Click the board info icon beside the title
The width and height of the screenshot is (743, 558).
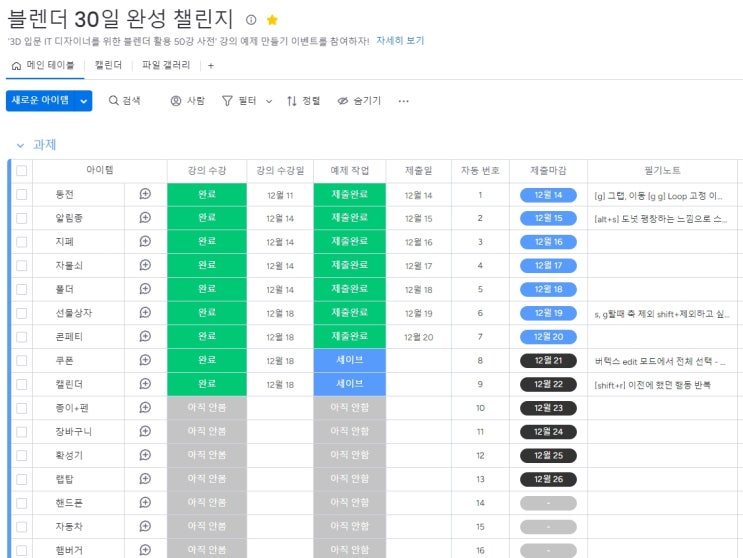click(251, 20)
